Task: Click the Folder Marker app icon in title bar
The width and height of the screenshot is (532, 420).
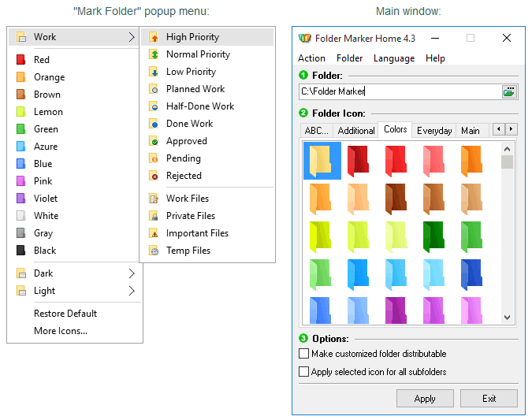Action: click(x=305, y=39)
